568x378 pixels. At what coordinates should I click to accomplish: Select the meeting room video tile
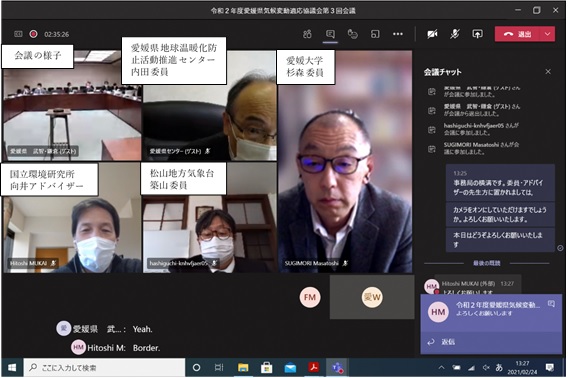[72, 105]
